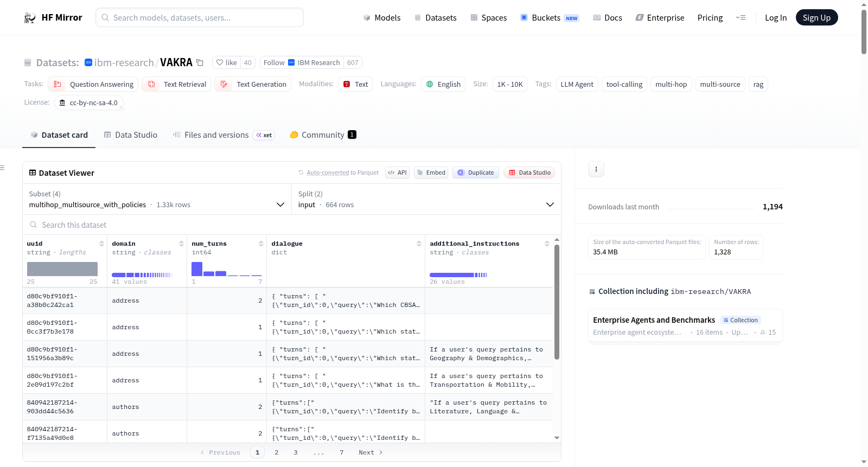This screenshot has width=868, height=467.
Task: Select the Text modality tag
Action: [355, 84]
